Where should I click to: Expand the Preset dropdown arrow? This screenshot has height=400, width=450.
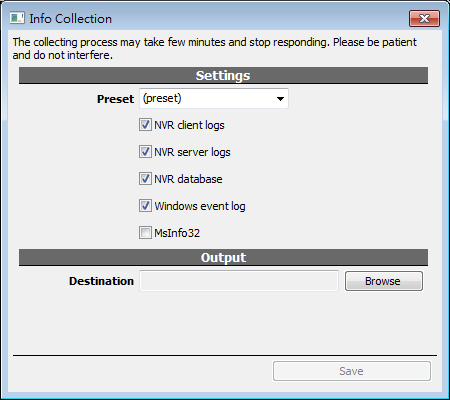click(x=280, y=99)
